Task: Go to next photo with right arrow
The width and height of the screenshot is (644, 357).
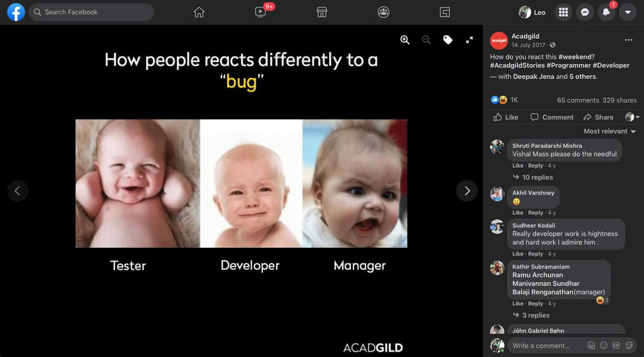Action: pyautogui.click(x=467, y=191)
